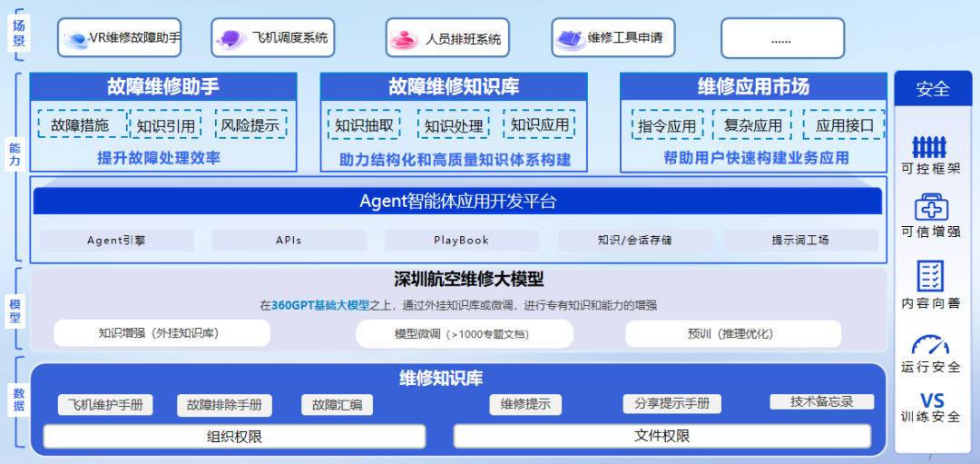
Task: Click the 360GPT基础大模型 highlighted text
Action: pyautogui.click(x=320, y=306)
